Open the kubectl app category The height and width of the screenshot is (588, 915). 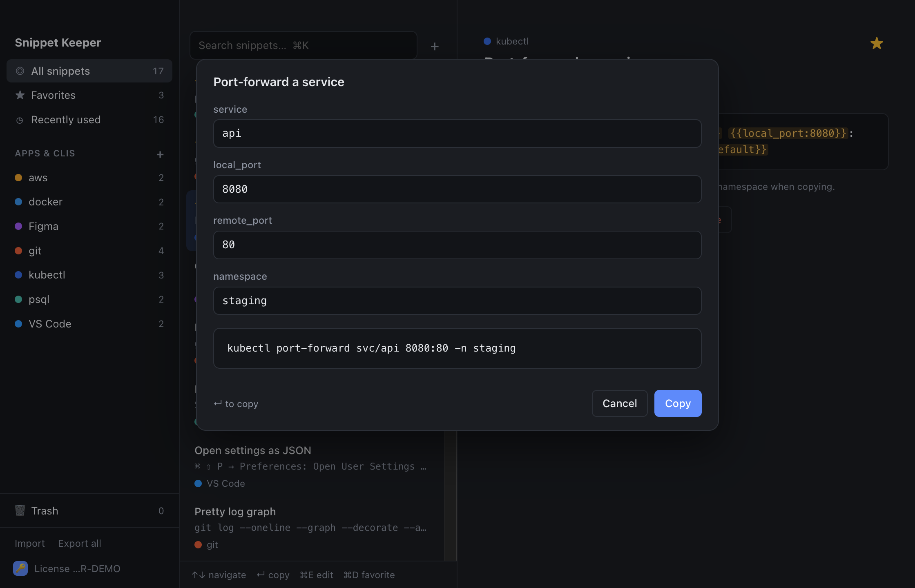point(89,275)
